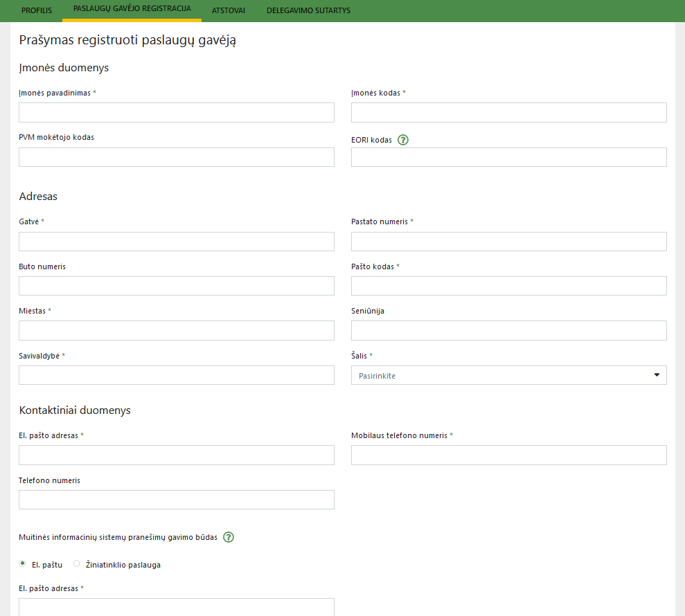Focus the Miestas city input
The height and width of the screenshot is (616, 685).
[176, 331]
